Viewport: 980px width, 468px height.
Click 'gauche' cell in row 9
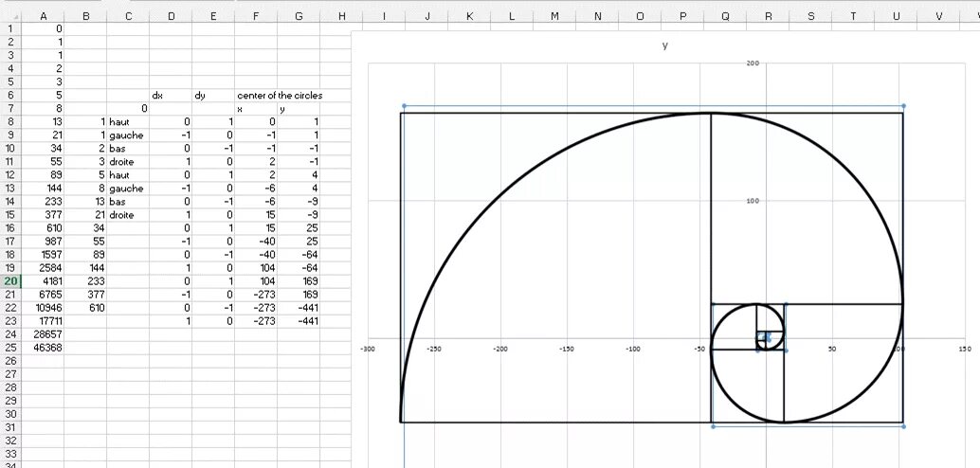click(128, 135)
